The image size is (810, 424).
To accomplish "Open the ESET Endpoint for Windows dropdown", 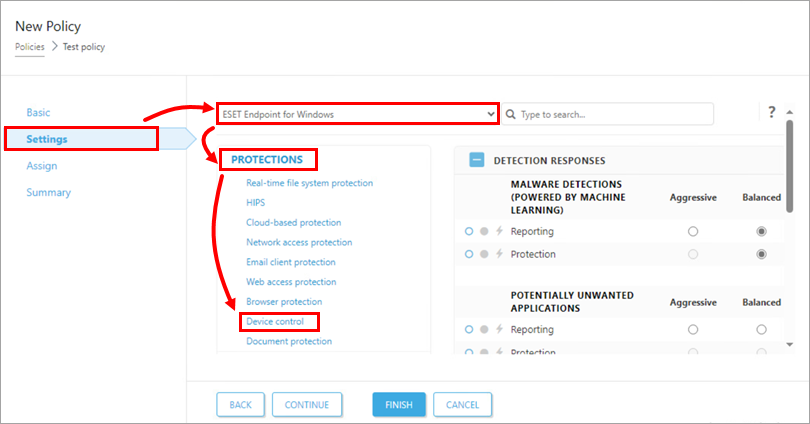I will pyautogui.click(x=357, y=114).
